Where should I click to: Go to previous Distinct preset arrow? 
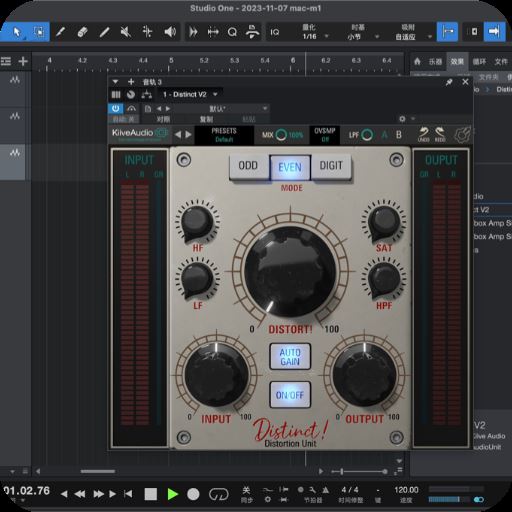coord(178,135)
